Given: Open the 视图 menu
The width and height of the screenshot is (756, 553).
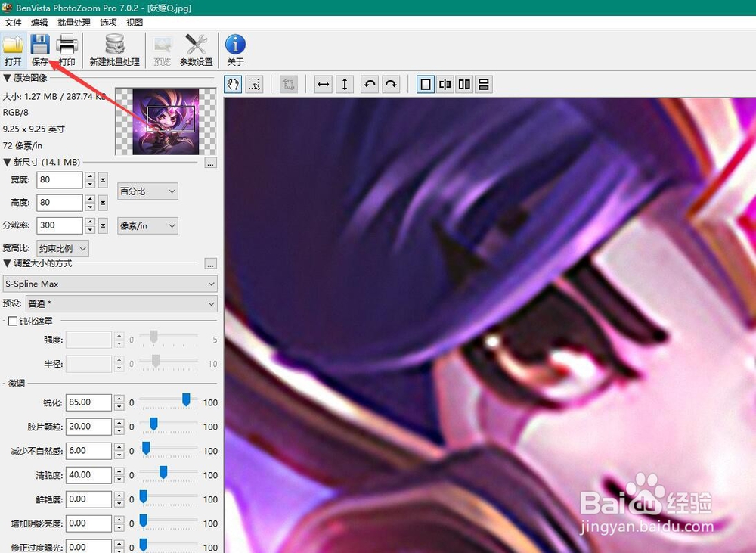Looking at the screenshot, I should (135, 23).
